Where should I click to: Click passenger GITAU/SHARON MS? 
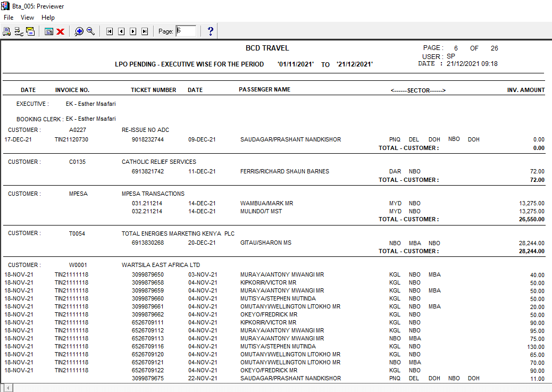point(266,243)
